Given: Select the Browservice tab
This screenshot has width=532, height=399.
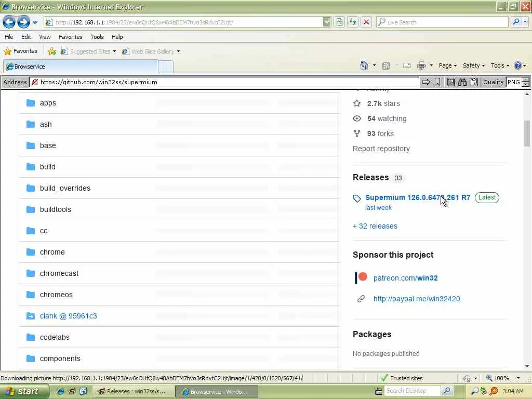Looking at the screenshot, I should pos(81,66).
